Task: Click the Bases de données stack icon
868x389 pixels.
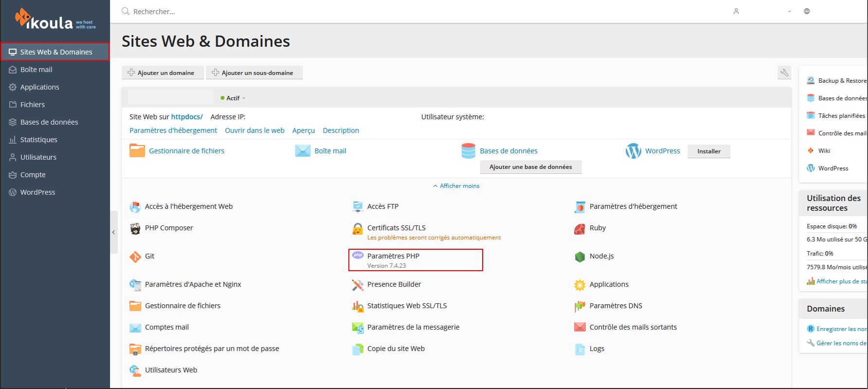Action: coord(468,151)
